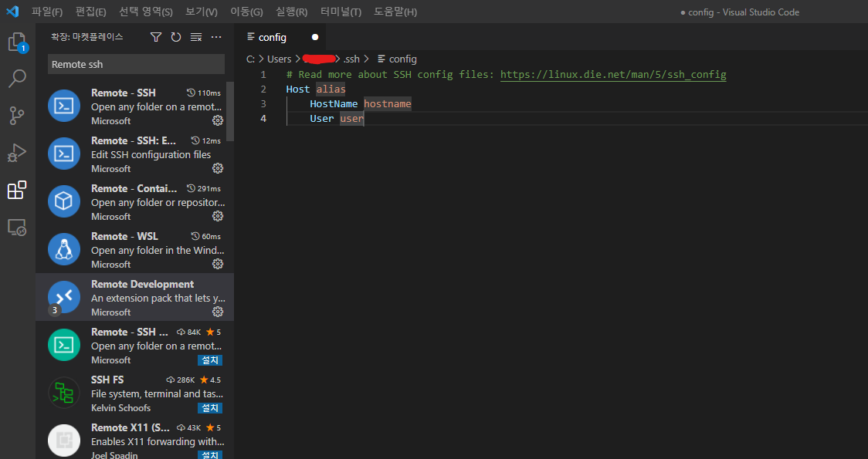Screen dimensions: 868x459
Task: Click the Remote Development pack logo
Action: [64, 297]
